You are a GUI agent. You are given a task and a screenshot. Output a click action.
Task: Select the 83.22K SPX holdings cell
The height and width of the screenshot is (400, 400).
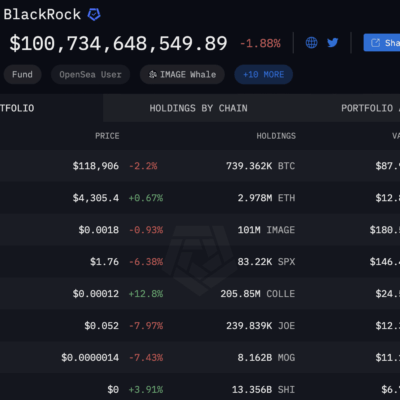click(266, 262)
